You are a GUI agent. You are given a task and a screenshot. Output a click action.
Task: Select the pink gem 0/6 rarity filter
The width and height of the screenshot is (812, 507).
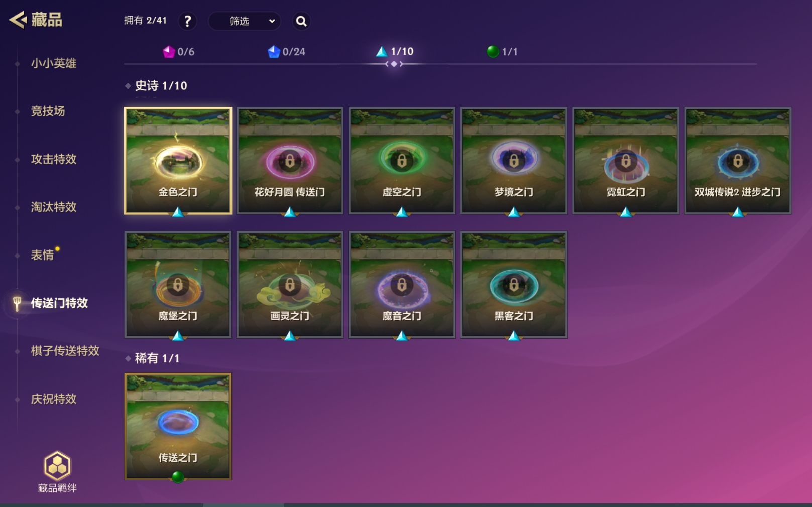tap(179, 52)
